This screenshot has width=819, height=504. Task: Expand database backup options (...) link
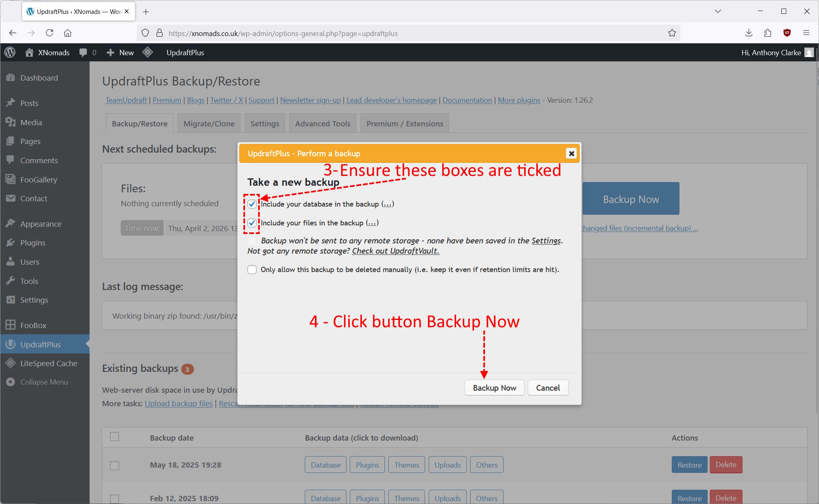(387, 204)
